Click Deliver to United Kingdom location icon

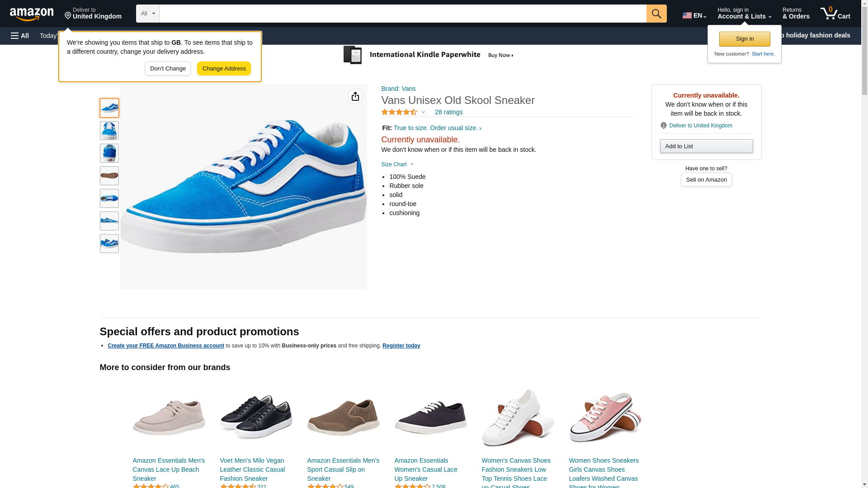coord(68,16)
